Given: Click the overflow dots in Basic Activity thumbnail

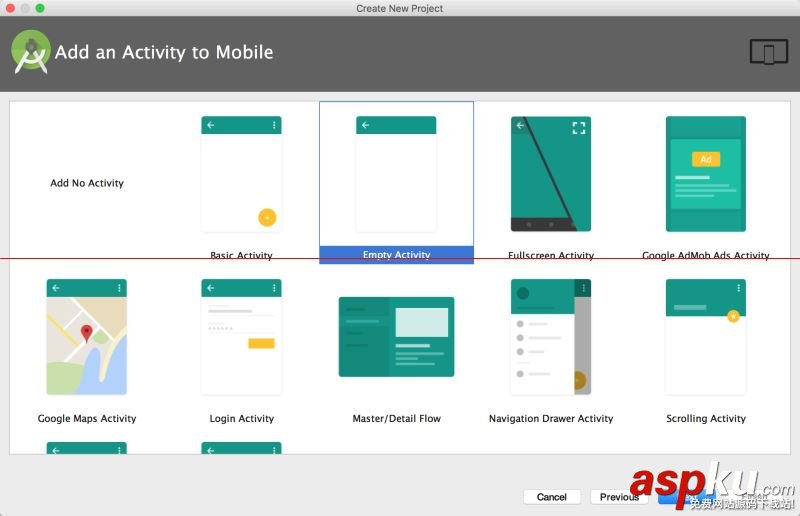Looking at the screenshot, I should [274, 125].
